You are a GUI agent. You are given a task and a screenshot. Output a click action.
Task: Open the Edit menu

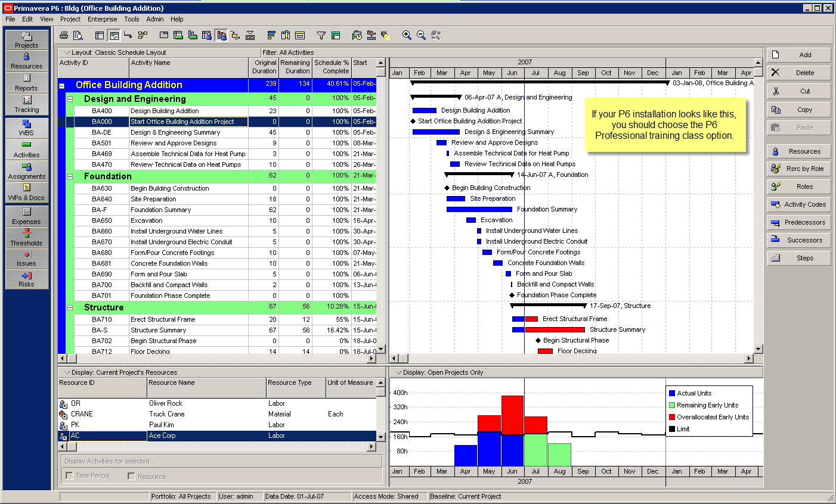coord(27,19)
